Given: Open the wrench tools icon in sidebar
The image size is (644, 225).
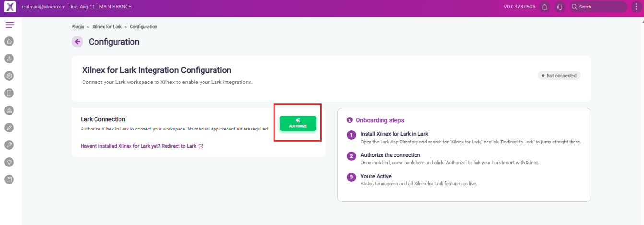Looking at the screenshot, I should [9, 145].
